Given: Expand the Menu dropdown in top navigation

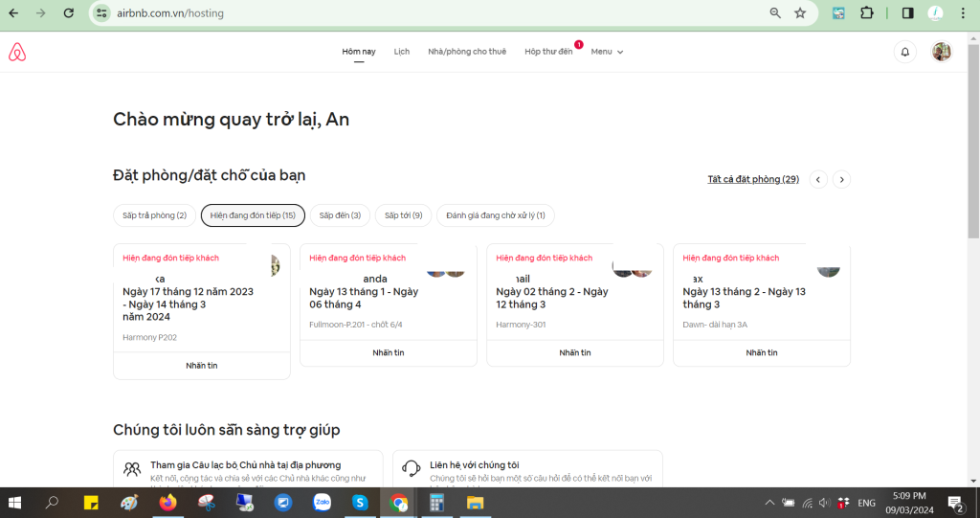Looking at the screenshot, I should click(607, 52).
